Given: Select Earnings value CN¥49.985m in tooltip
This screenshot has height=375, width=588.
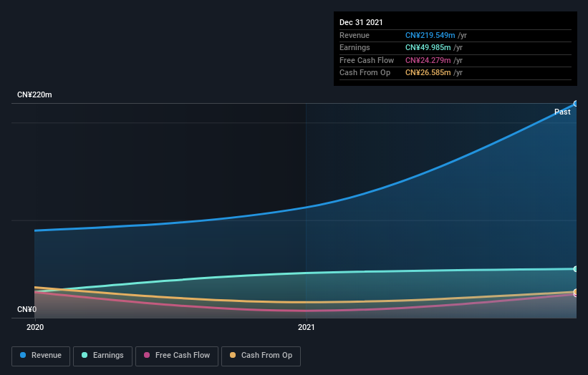Looking at the screenshot, I should [428, 48].
